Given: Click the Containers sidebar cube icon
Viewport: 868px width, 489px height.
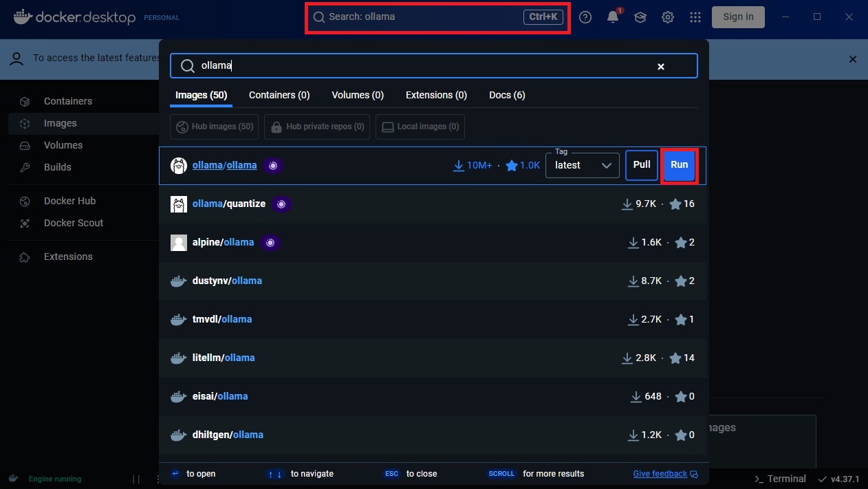Looking at the screenshot, I should pos(25,102).
